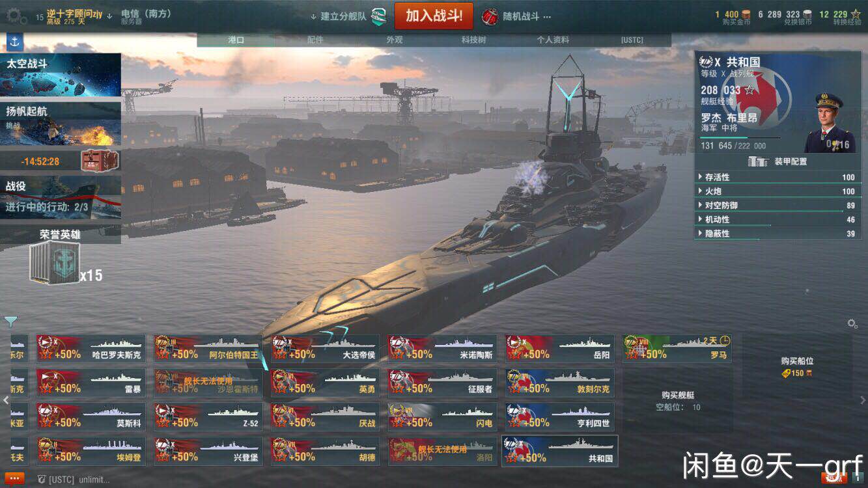Expand the 火炮 artillery stat
Screen dimensions: 868x488
pyautogui.click(x=778, y=191)
